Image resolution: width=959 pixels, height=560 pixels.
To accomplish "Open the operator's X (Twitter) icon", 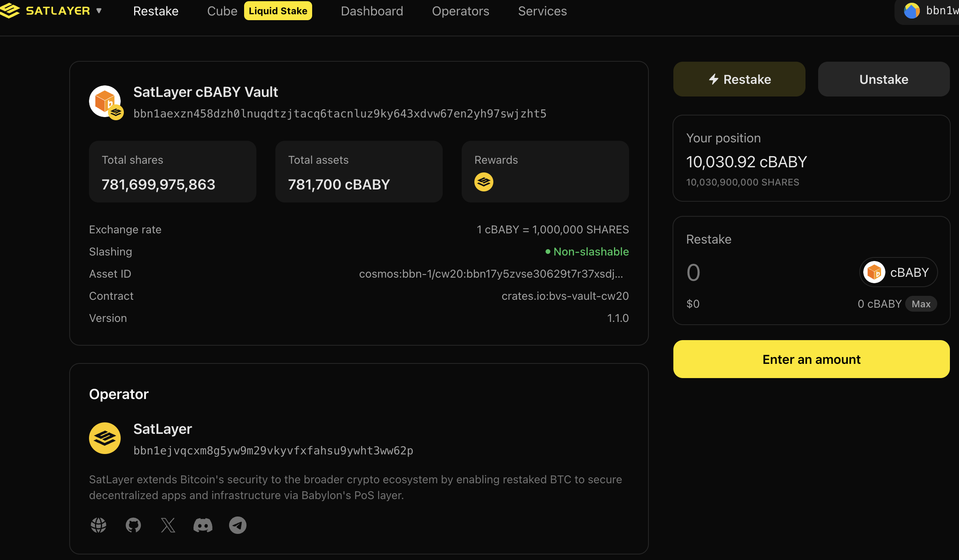I will [168, 525].
